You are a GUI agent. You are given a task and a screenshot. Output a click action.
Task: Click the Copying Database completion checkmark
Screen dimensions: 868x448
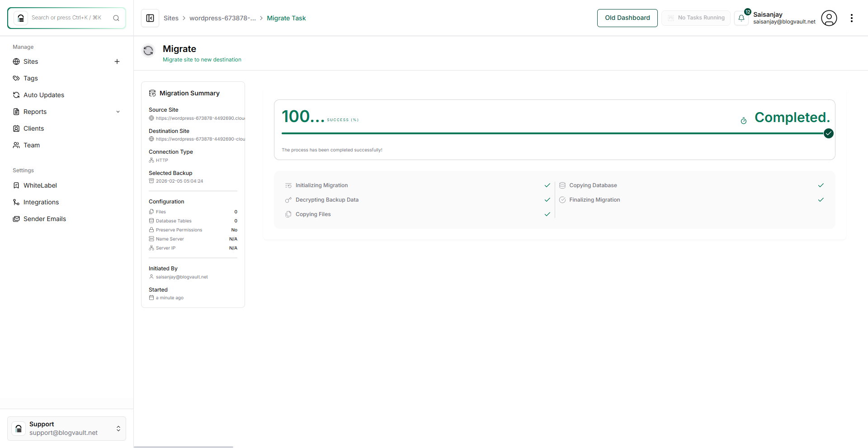821,185
